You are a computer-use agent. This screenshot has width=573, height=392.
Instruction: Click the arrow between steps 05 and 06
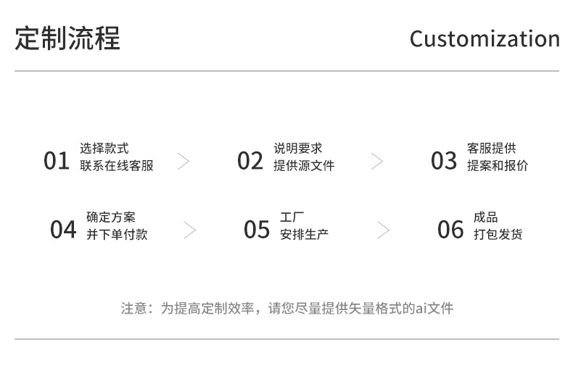point(384,230)
